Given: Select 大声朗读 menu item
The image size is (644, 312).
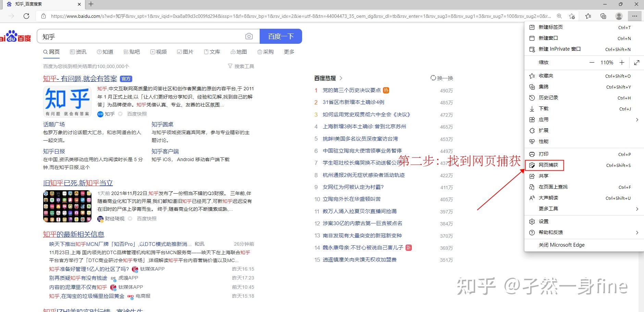Looking at the screenshot, I should (584, 198).
